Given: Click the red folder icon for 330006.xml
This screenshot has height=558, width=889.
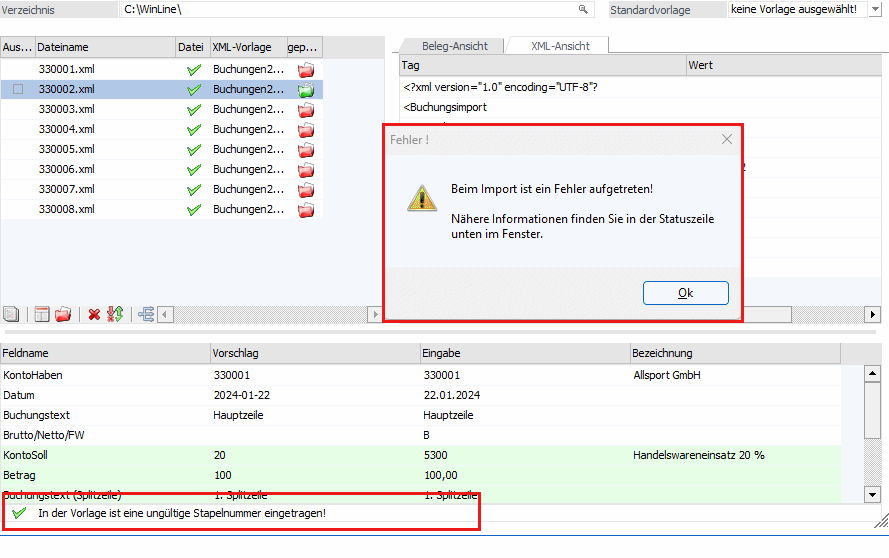Looking at the screenshot, I should click(306, 170).
